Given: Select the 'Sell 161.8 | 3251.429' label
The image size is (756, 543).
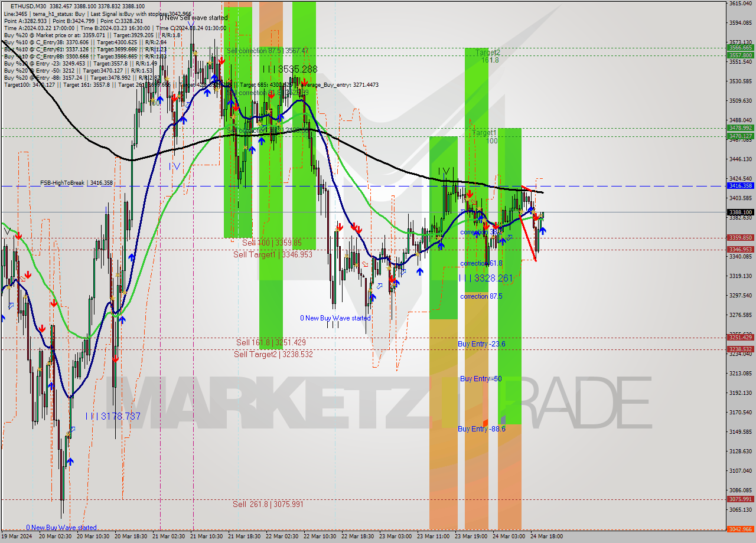Looking at the screenshot, I should tap(271, 342).
